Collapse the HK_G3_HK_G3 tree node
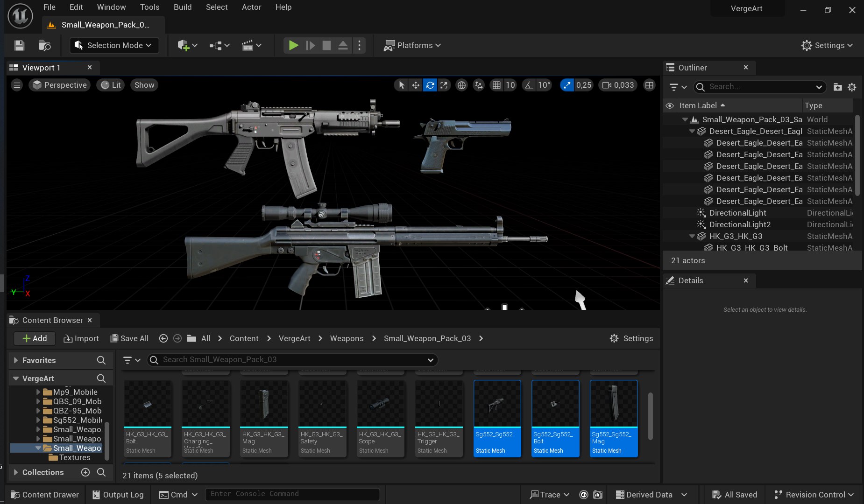Screen dimensions: 864x504 click(692, 236)
